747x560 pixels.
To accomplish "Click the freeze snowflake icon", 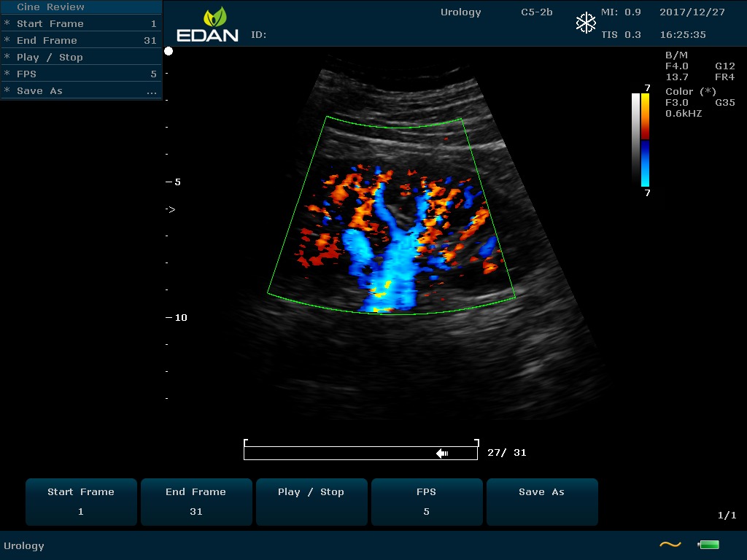I will tap(586, 23).
